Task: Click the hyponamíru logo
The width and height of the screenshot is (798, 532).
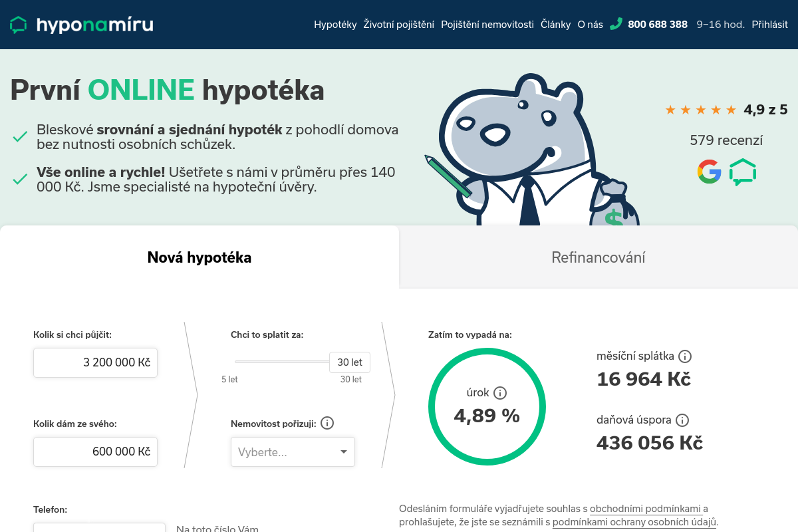Action: (x=81, y=25)
